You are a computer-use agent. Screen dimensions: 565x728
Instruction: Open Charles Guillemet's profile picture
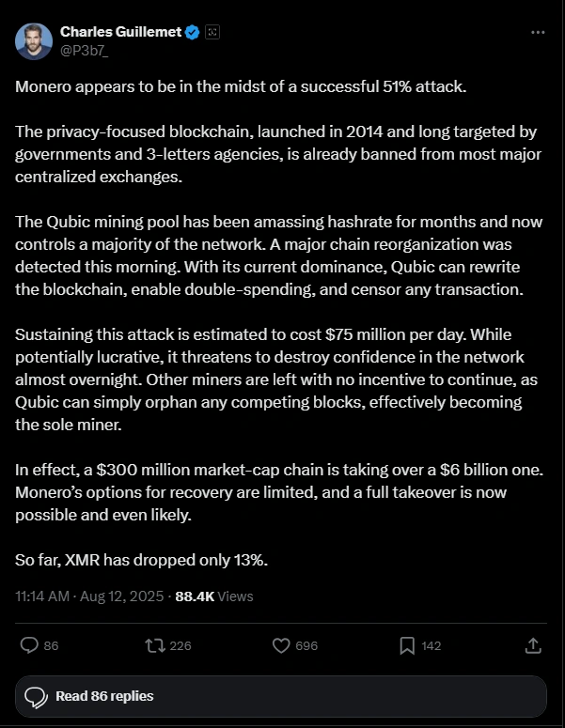click(34, 41)
